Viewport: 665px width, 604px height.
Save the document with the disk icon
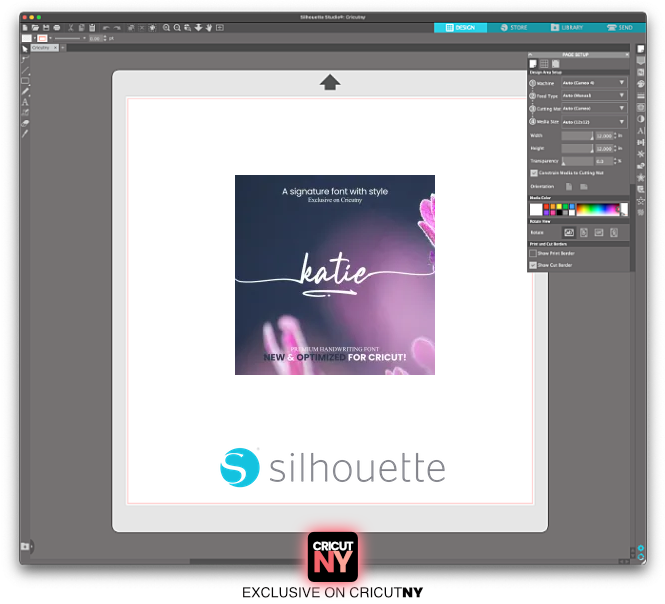pyautogui.click(x=46, y=28)
